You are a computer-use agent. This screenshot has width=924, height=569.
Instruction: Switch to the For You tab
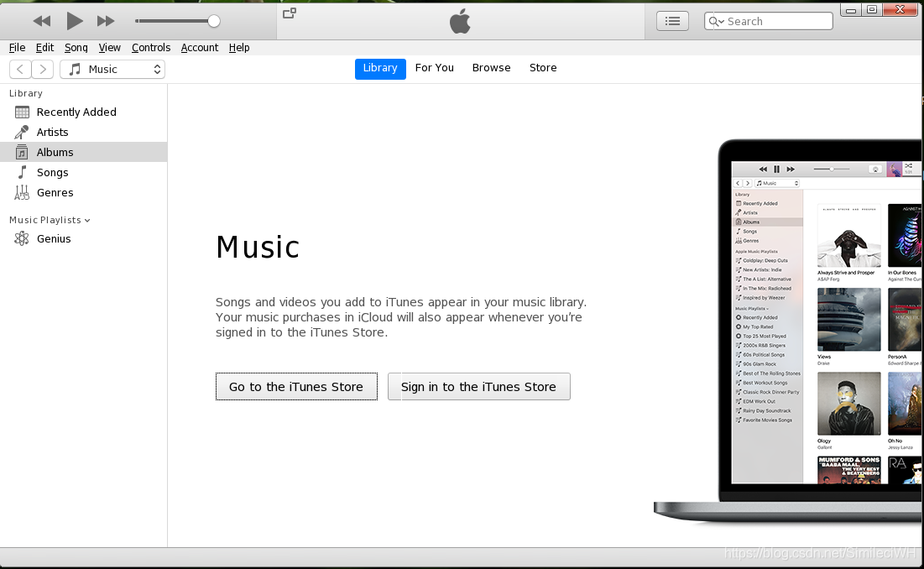point(434,68)
